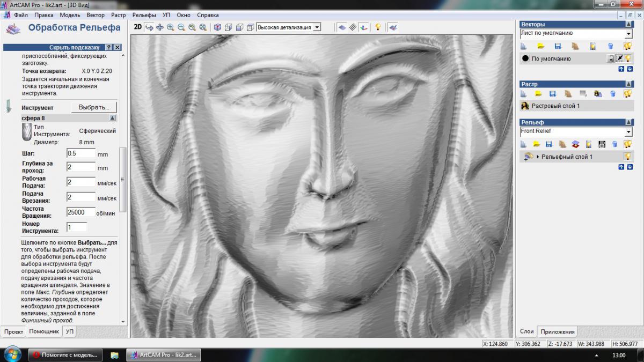Select the pan view four-arrow tool

pyautogui.click(x=160, y=27)
